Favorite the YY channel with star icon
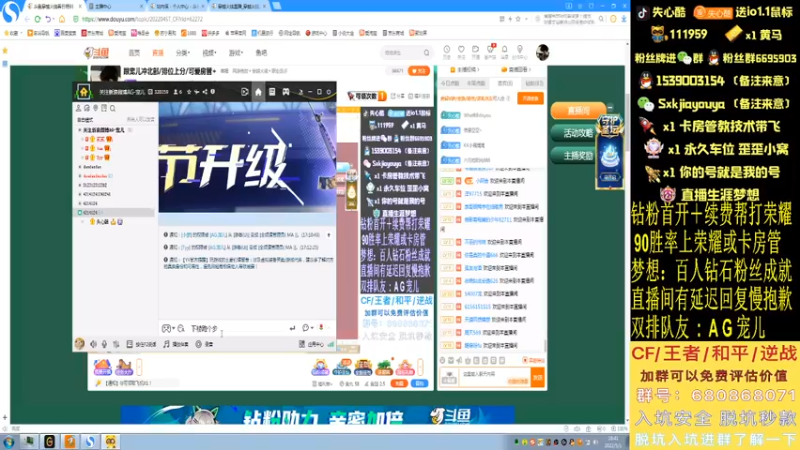The image size is (800, 450). click(189, 92)
